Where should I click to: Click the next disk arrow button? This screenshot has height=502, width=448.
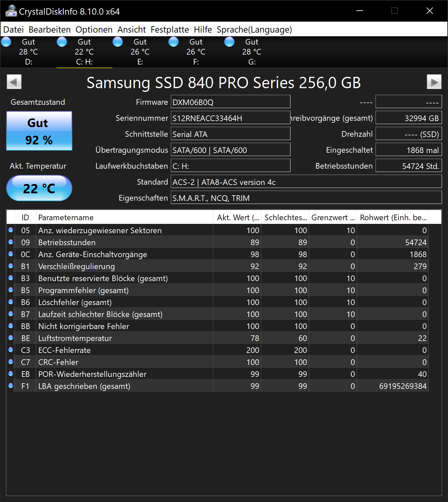pos(434,82)
